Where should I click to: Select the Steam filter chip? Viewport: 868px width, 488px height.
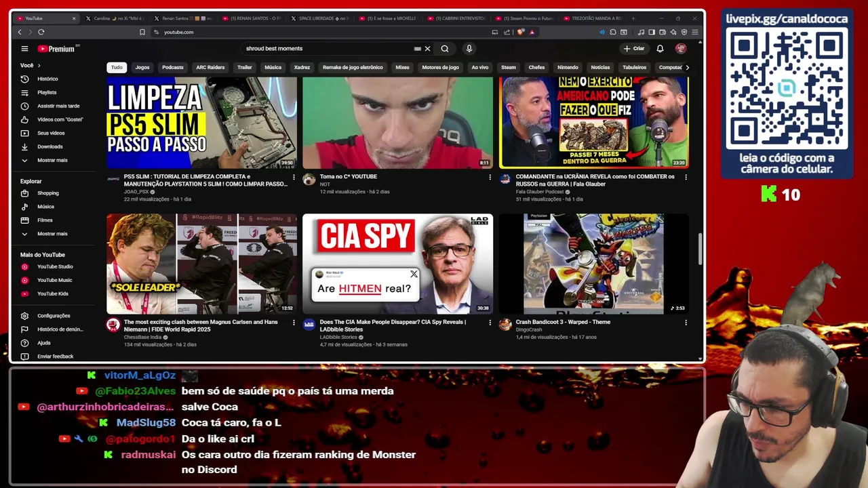pyautogui.click(x=509, y=67)
